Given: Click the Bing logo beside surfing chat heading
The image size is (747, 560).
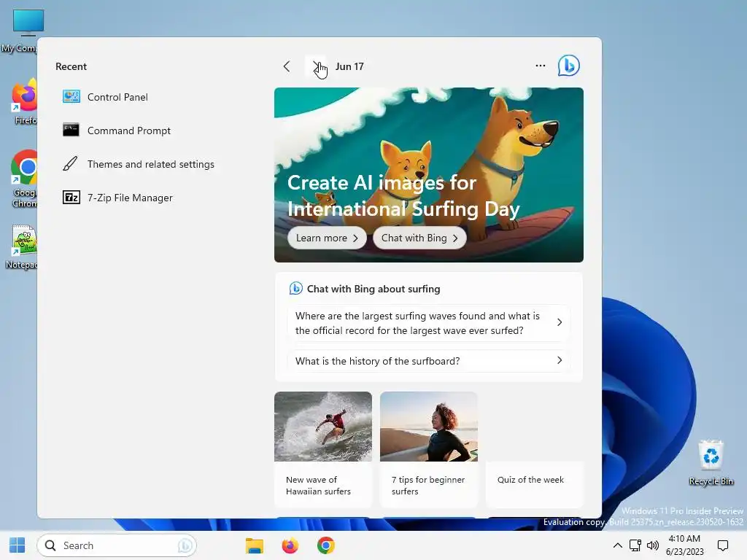Looking at the screenshot, I should (296, 289).
